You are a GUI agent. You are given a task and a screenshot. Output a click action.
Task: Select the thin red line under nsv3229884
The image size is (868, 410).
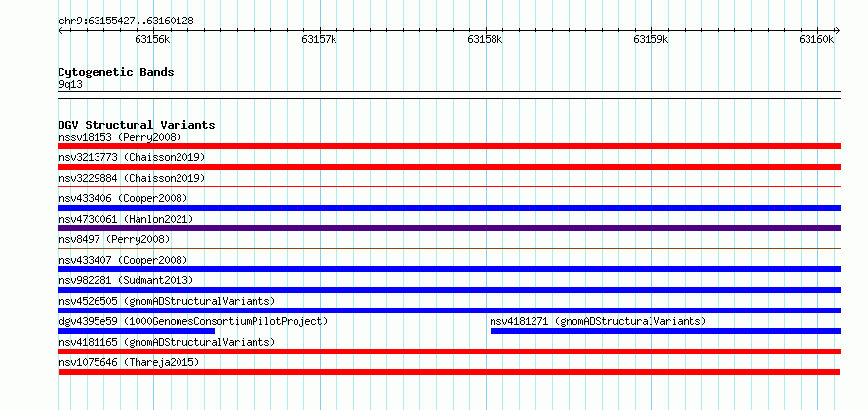click(449, 187)
